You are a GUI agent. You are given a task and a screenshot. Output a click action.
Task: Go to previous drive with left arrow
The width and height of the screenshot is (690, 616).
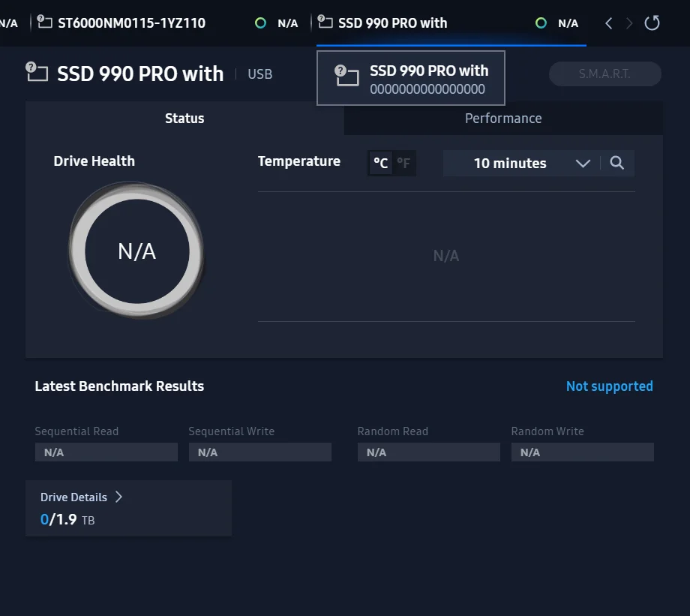609,23
